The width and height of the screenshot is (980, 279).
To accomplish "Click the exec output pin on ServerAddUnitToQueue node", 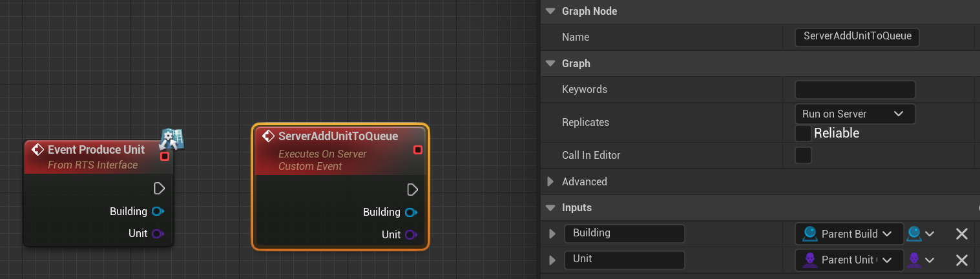I will coord(413,190).
